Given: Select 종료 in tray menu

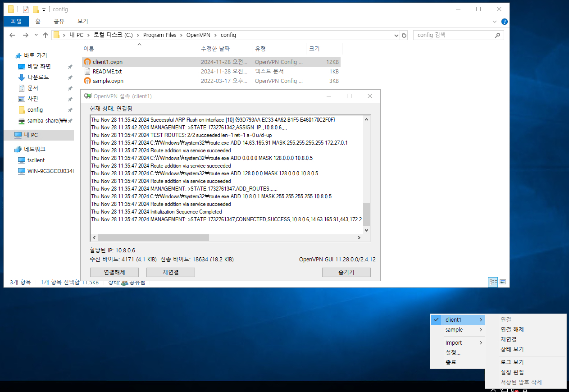Looking at the screenshot, I should coord(458,362).
